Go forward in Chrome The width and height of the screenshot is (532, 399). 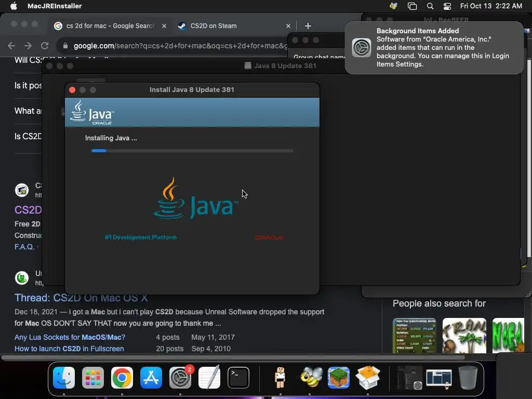[x=28, y=46]
